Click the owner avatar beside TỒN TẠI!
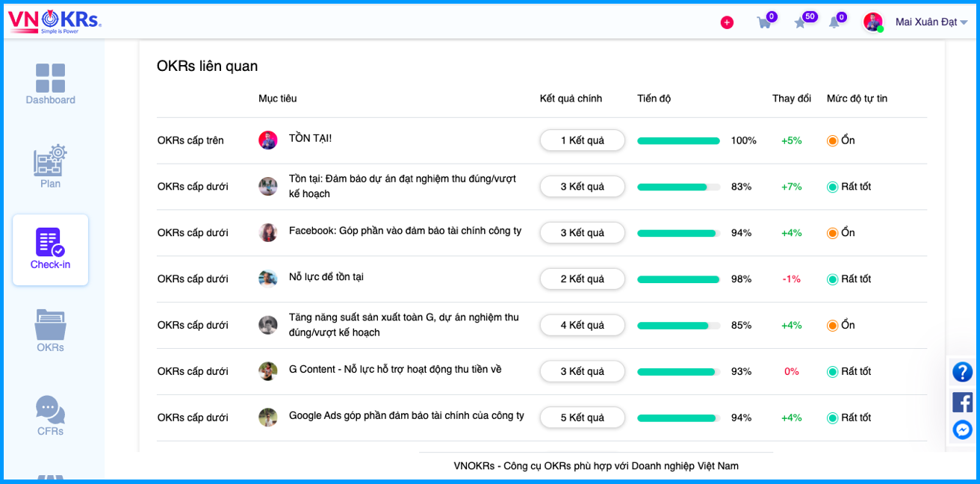The image size is (980, 484). (268, 140)
